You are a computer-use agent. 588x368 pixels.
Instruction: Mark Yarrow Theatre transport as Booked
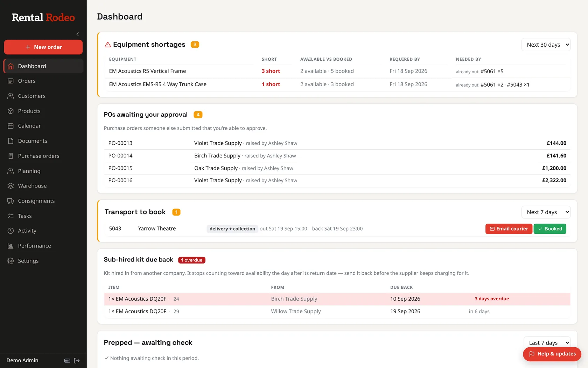pos(550,229)
